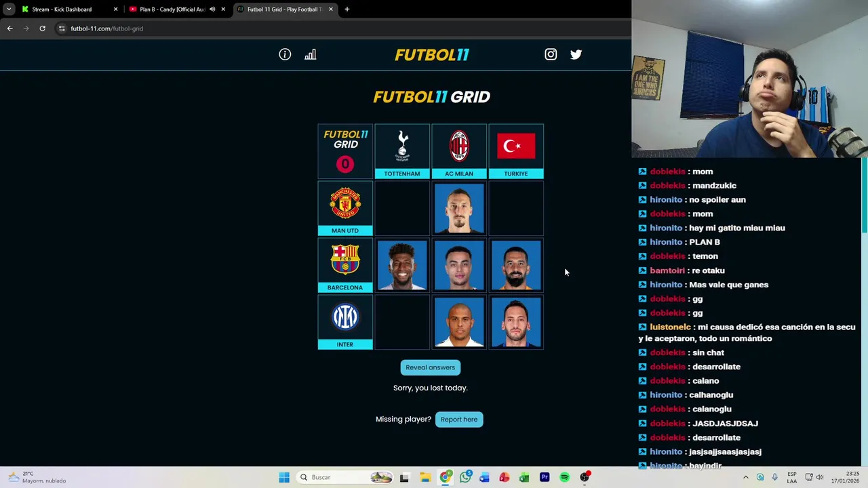The width and height of the screenshot is (868, 488).
Task: Open the tab search dropdown arrow
Action: [9, 9]
